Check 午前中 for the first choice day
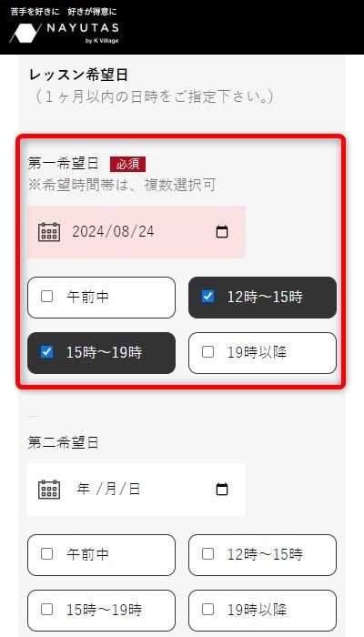The width and height of the screenshot is (364, 637). (x=101, y=298)
